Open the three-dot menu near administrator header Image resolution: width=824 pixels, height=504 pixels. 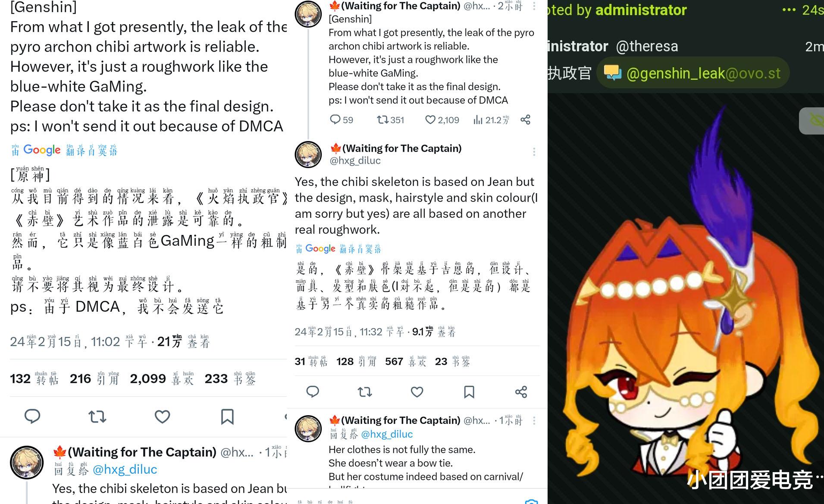789,10
